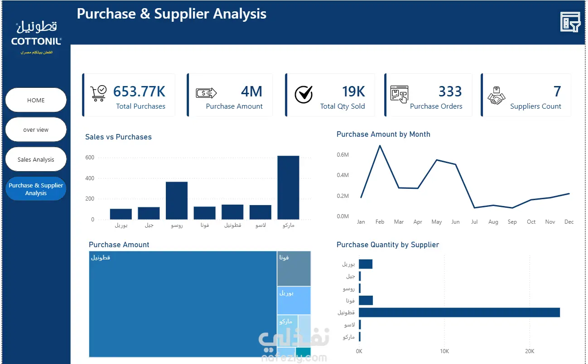
Task: Click the Feb peak on Purchase Amount line
Action: coord(380,146)
